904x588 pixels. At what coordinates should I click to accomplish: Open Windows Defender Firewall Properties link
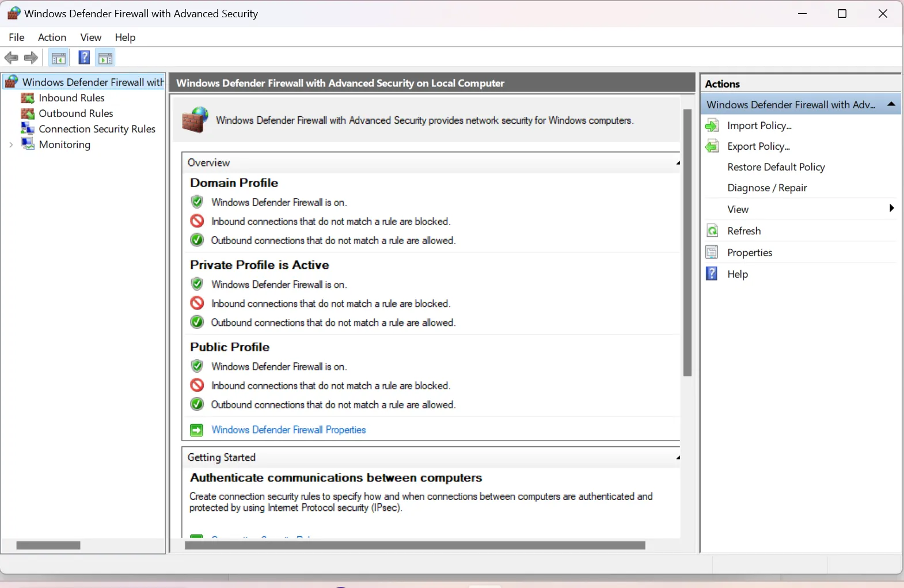click(288, 430)
